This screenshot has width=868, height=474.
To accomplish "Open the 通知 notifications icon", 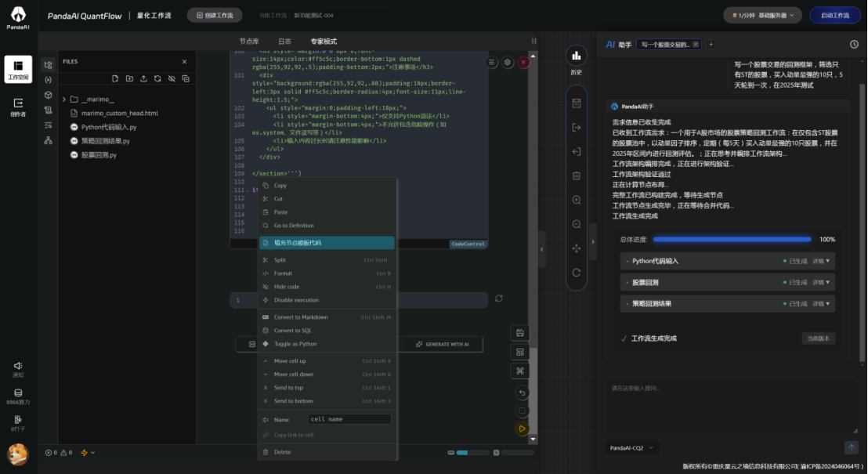I will pyautogui.click(x=18, y=369).
